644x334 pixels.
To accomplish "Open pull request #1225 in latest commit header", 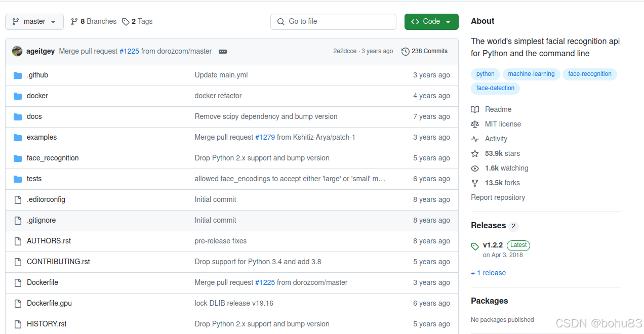I will [129, 51].
